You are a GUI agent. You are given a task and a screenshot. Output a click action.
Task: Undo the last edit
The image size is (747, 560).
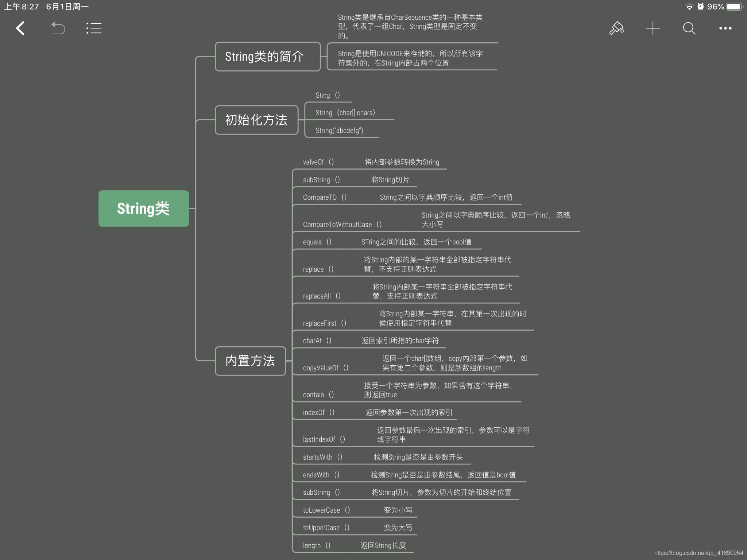(58, 28)
